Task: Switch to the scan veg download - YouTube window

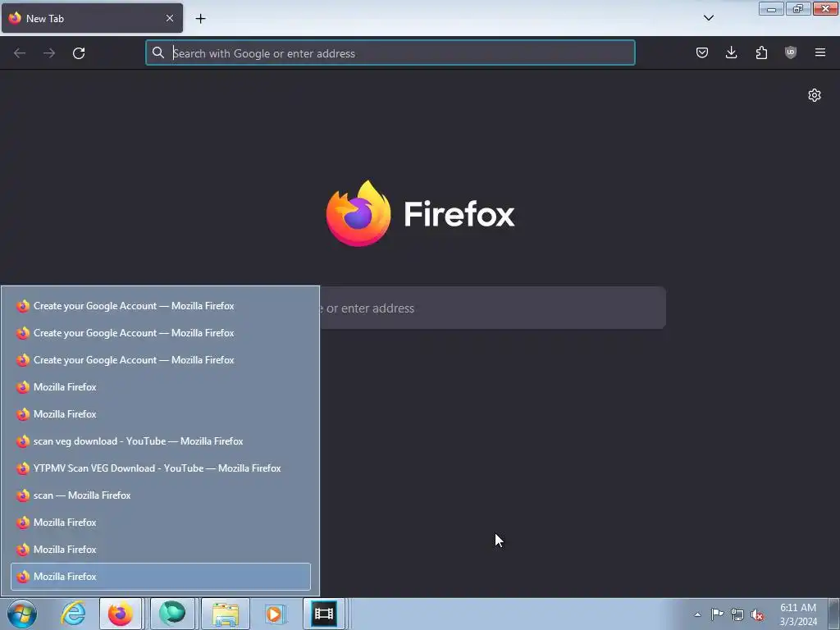Action: tap(161, 441)
